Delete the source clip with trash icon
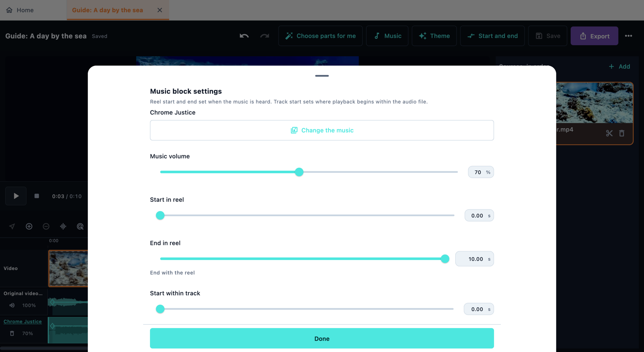Screen dimensions: 644x352 pyautogui.click(x=622, y=133)
